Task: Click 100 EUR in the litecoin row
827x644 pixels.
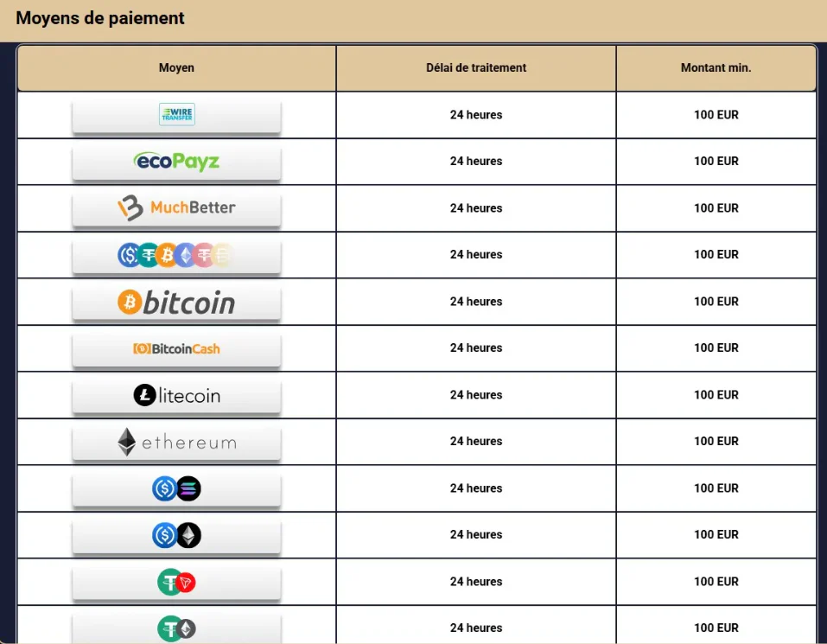Action: point(716,395)
